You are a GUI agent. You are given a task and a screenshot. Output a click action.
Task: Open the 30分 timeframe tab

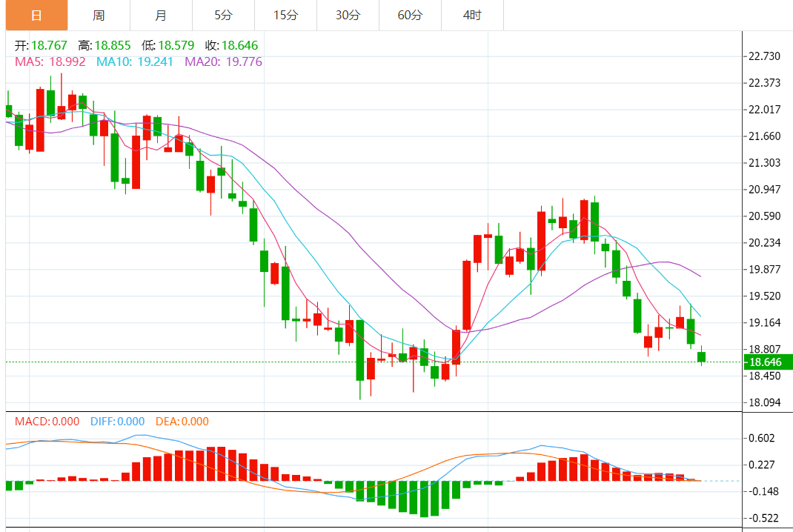click(x=348, y=15)
